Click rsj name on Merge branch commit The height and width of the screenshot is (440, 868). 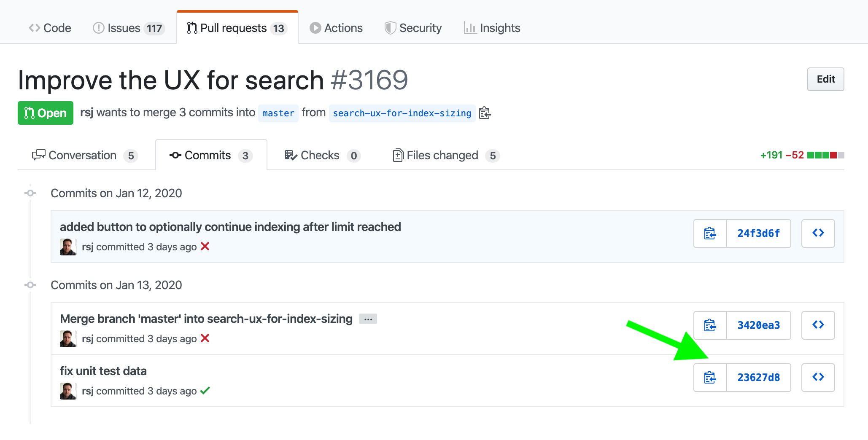click(88, 338)
